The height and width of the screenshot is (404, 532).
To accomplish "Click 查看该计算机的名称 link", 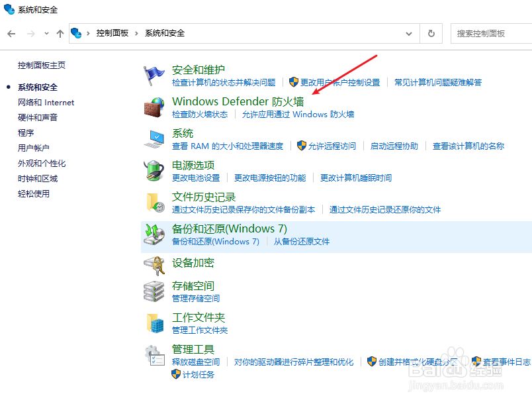I will point(468,146).
